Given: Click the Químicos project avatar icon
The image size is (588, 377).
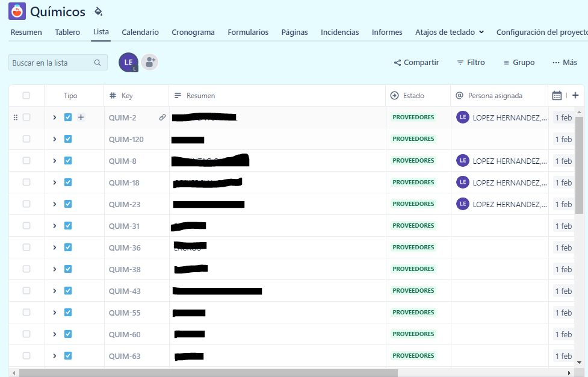Looking at the screenshot, I should [17, 11].
